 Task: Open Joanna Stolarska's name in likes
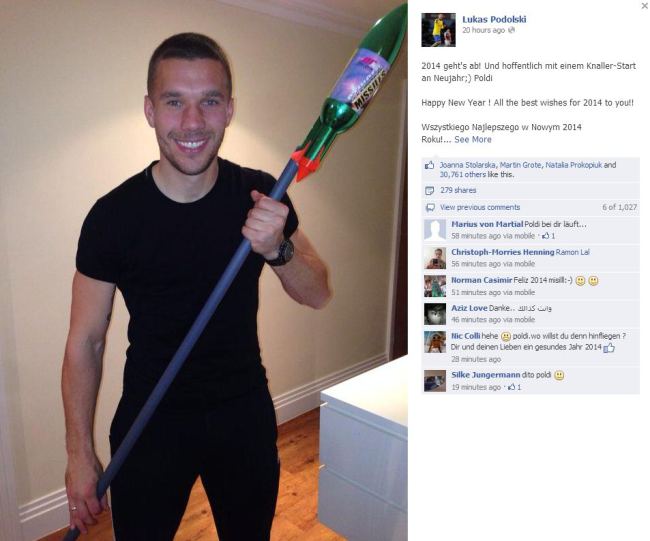pos(467,165)
